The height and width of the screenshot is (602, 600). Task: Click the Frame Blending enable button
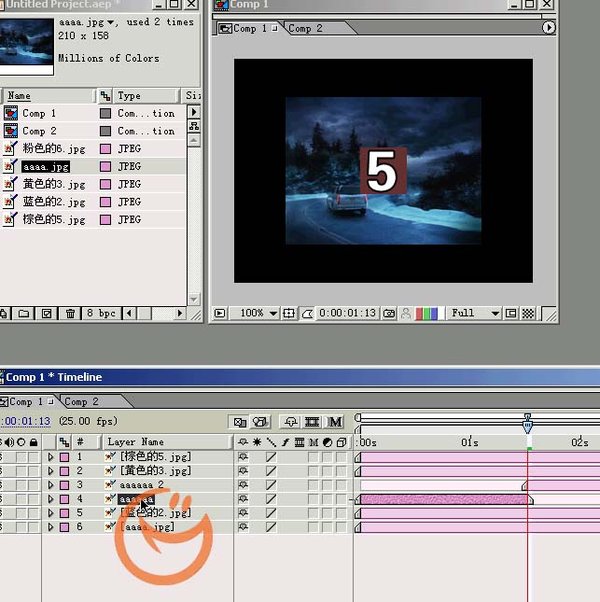click(313, 422)
